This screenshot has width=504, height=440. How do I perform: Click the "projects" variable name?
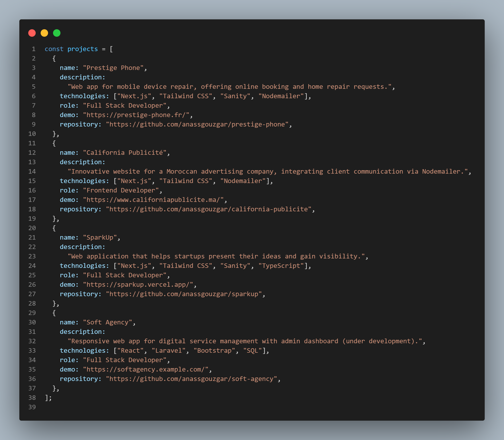(x=83, y=49)
